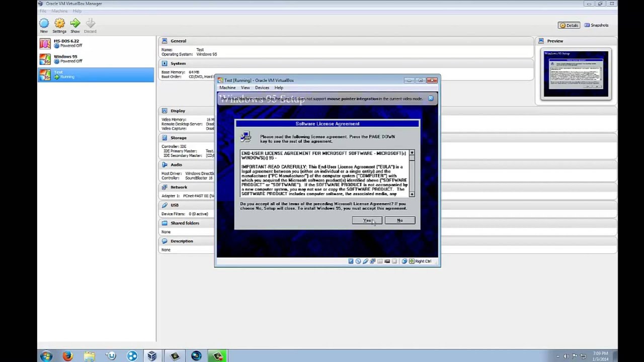644x362 pixels.
Task: Switch to the Details view button
Action: point(569,25)
